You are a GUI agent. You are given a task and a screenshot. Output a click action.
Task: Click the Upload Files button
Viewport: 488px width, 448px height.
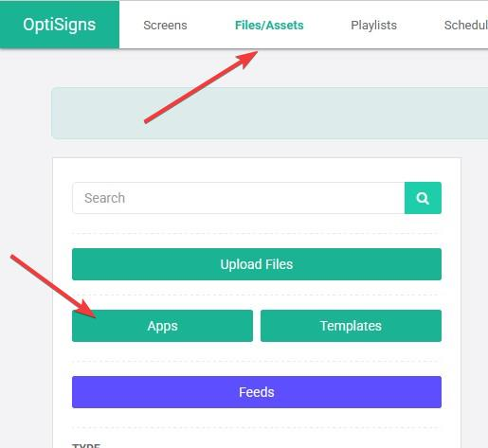(x=257, y=264)
